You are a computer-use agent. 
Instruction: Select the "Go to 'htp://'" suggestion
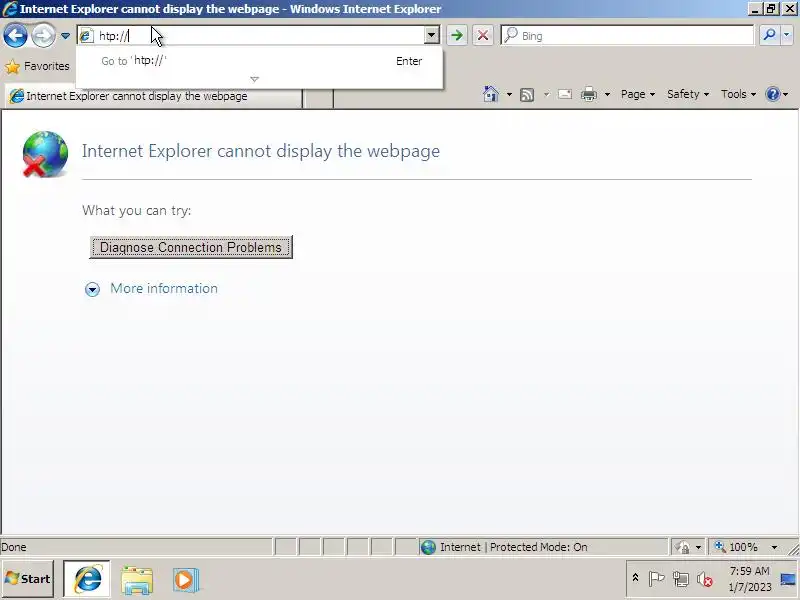tap(259, 61)
